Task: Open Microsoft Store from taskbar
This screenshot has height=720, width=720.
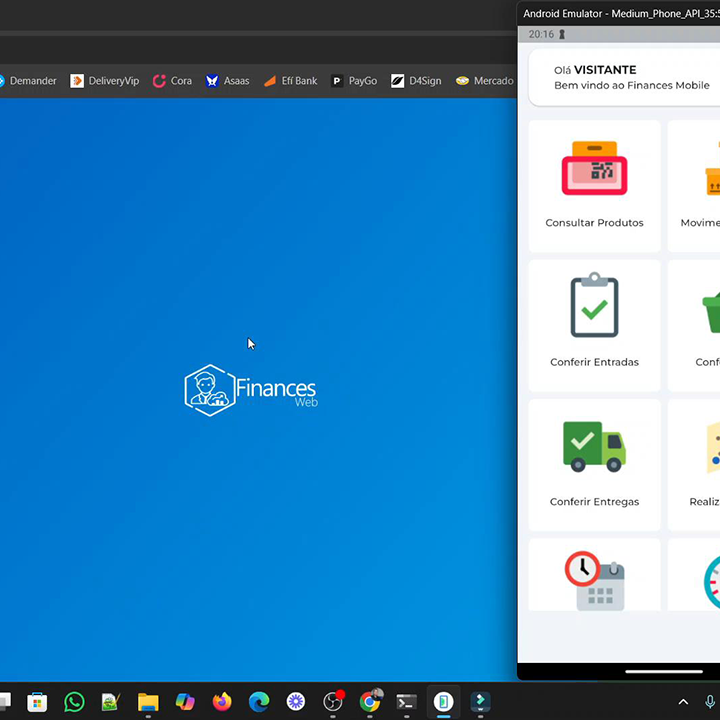Action: [x=37, y=702]
